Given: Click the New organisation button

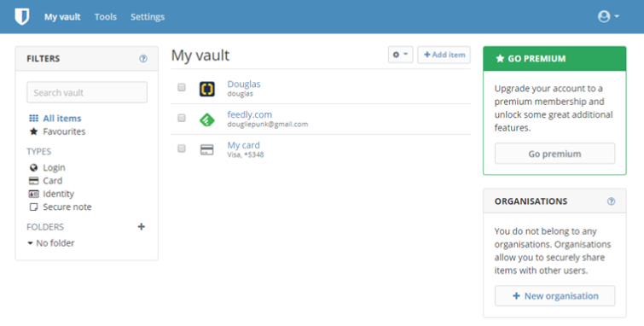Looking at the screenshot, I should (555, 296).
